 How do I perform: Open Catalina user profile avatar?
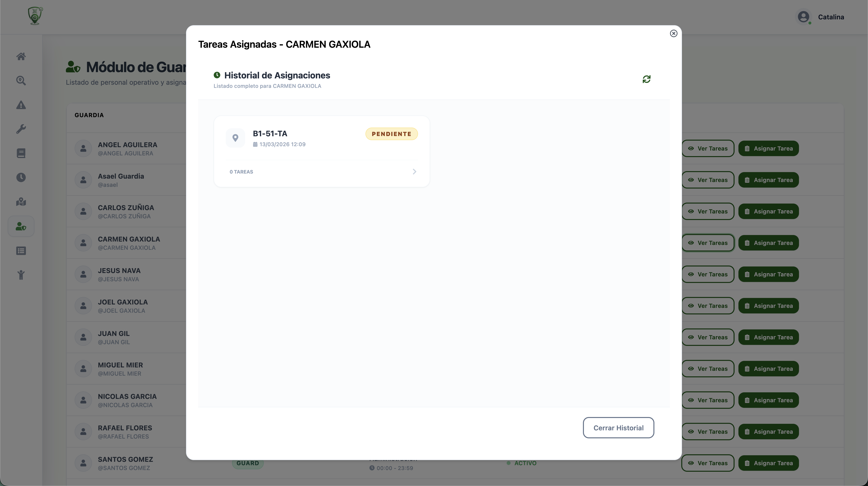(803, 17)
